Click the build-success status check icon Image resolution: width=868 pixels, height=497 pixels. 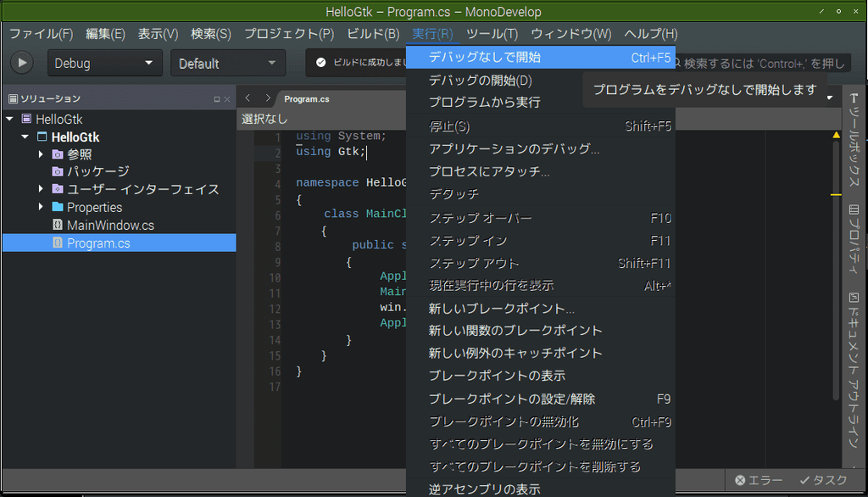click(321, 62)
